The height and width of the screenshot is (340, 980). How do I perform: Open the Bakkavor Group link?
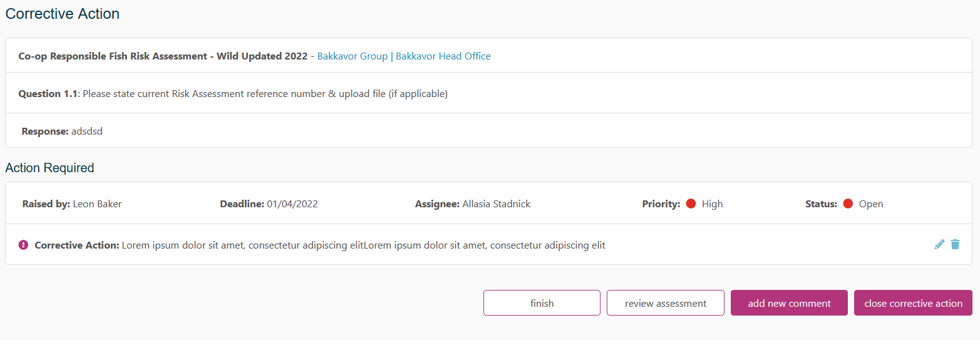tap(353, 56)
